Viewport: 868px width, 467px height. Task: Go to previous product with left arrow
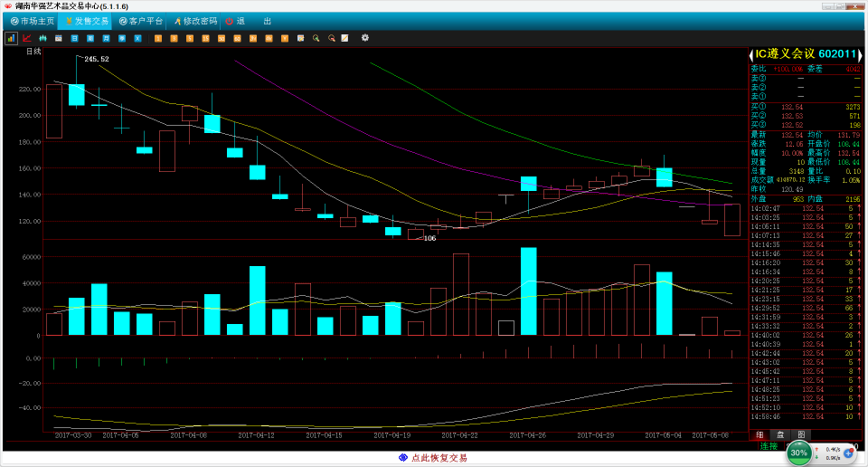click(x=751, y=55)
